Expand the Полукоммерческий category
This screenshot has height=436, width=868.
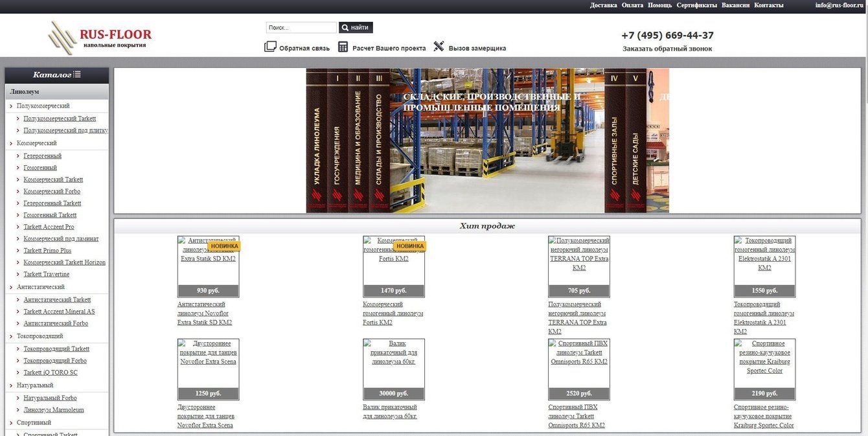43,106
